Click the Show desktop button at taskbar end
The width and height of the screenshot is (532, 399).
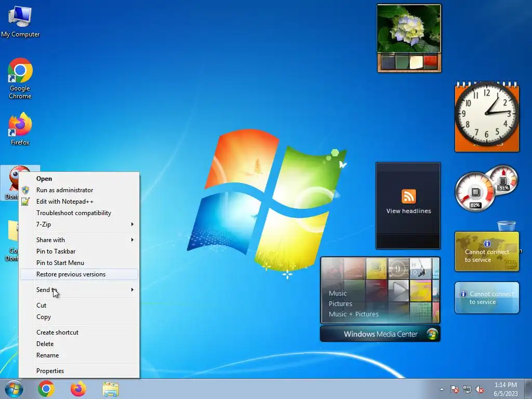pyautogui.click(x=528, y=389)
